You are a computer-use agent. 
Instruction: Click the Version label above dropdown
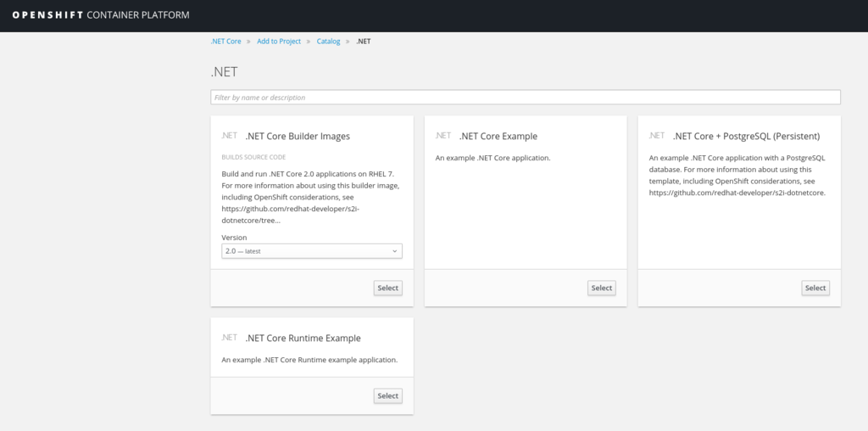tap(234, 237)
